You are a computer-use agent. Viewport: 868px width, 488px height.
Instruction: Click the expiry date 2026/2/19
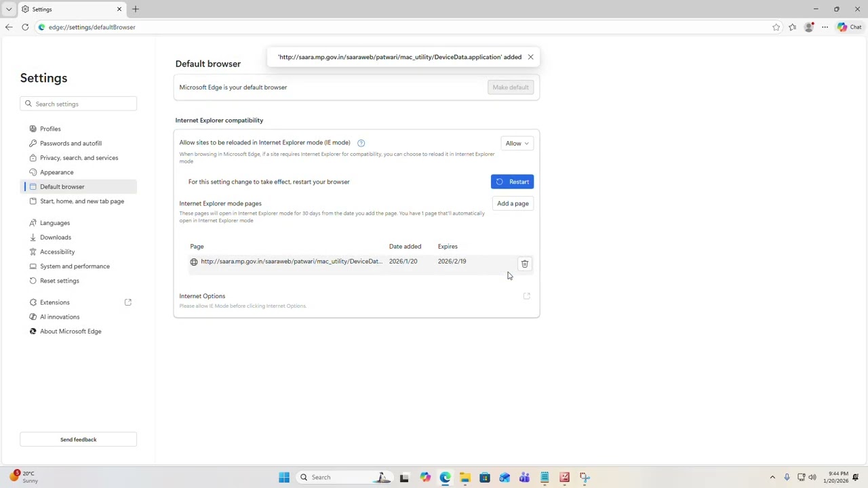pyautogui.click(x=452, y=262)
